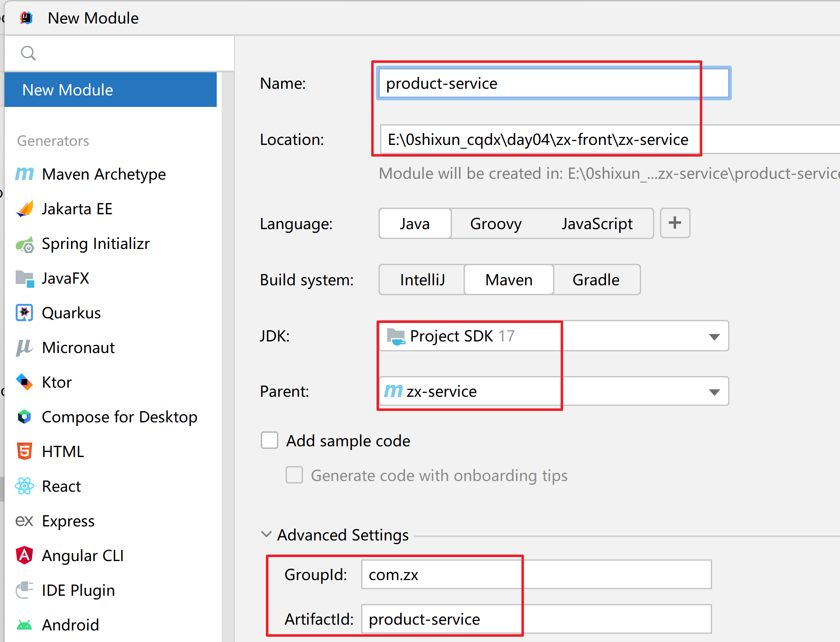The width and height of the screenshot is (840, 642).
Task: Focus the generator search box
Action: click(119, 53)
